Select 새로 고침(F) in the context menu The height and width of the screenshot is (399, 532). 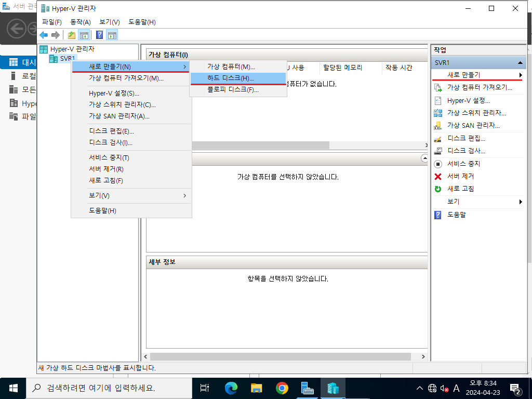tap(131, 180)
